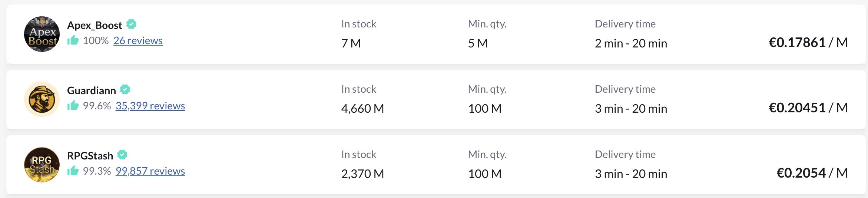Click the RPGStash seller avatar
868x198 pixels.
pyautogui.click(x=42, y=165)
